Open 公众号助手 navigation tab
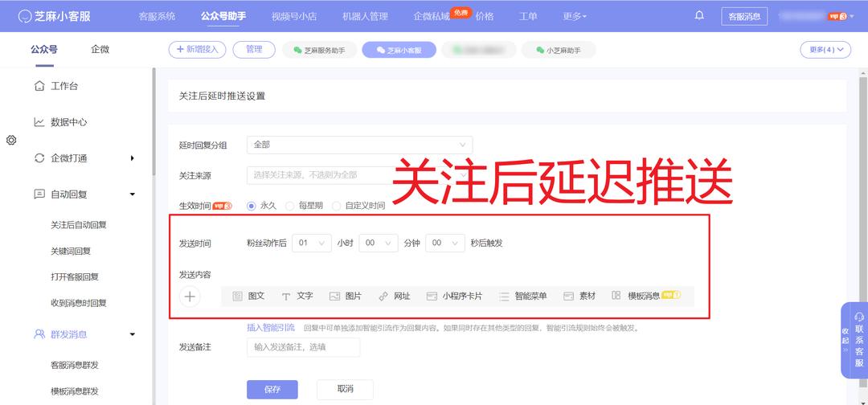Viewport: 868px width, 405px height. coord(223,16)
